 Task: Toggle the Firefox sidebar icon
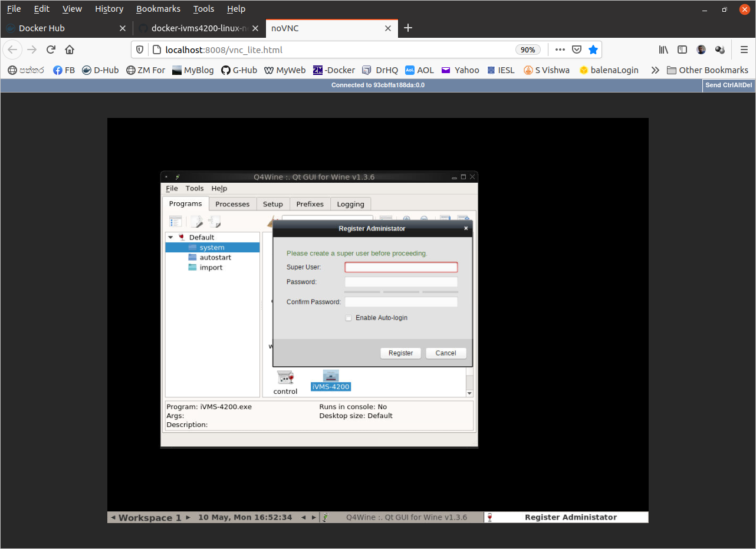[x=682, y=50]
